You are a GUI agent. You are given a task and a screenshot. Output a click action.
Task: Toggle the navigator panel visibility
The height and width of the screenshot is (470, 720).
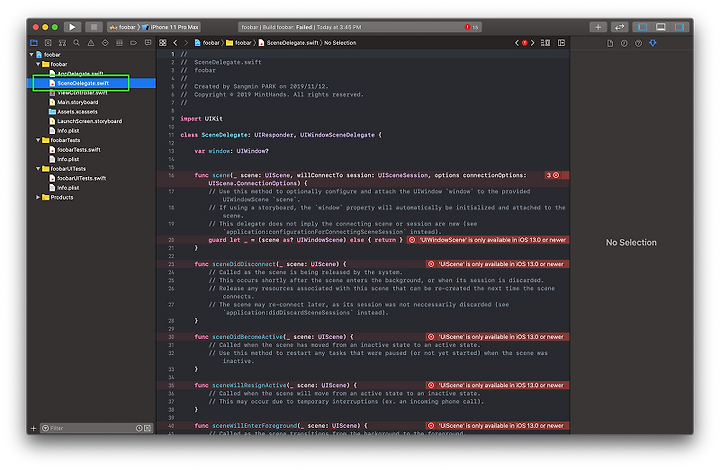(x=642, y=27)
